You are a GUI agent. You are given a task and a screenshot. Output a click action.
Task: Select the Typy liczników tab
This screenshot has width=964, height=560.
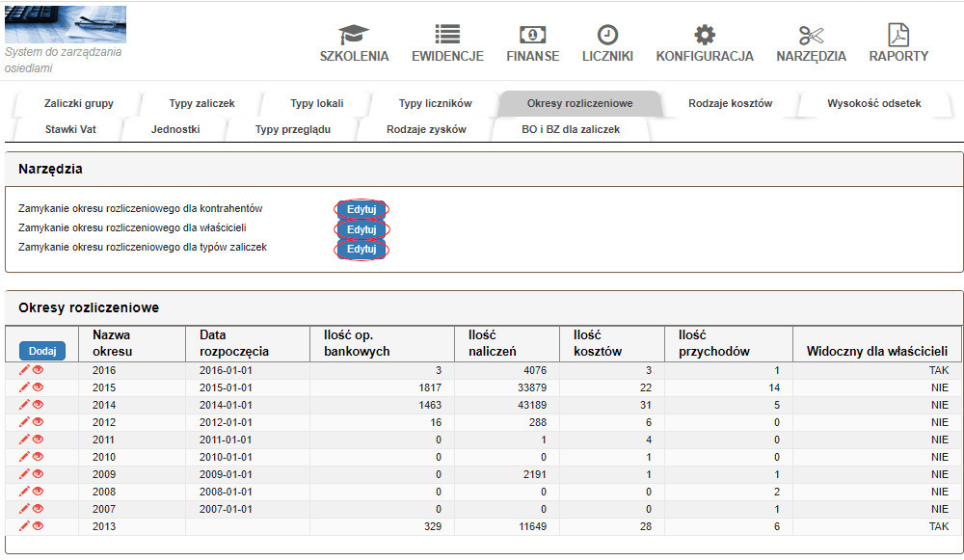coord(436,103)
